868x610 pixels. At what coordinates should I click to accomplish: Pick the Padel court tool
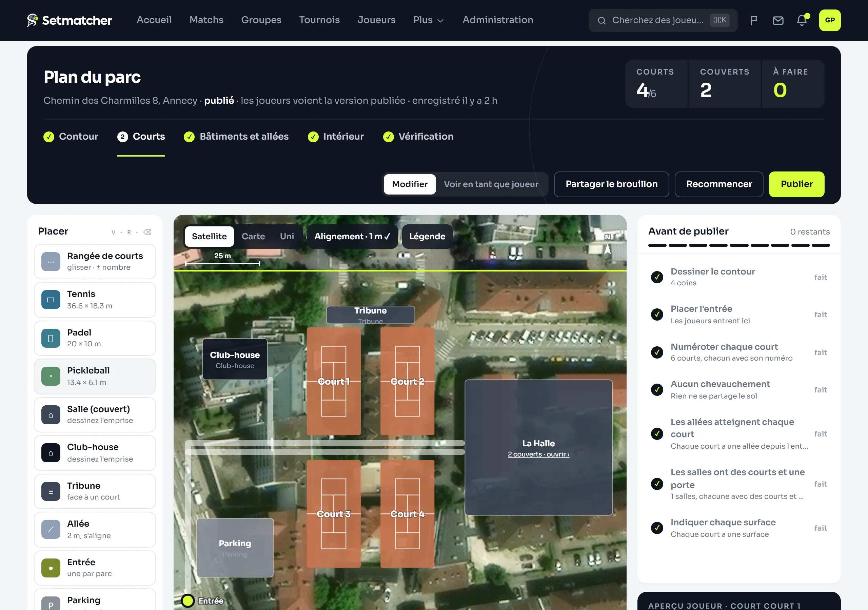pyautogui.click(x=95, y=338)
